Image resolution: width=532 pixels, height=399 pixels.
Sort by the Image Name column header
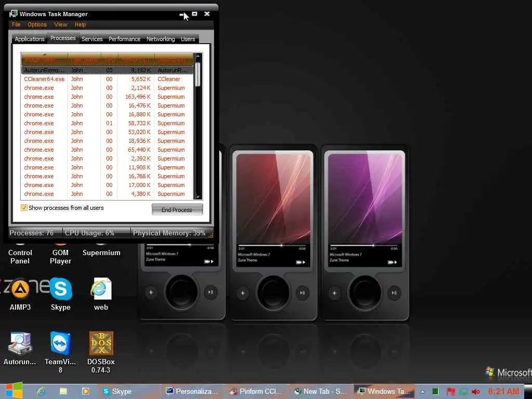tap(44, 60)
